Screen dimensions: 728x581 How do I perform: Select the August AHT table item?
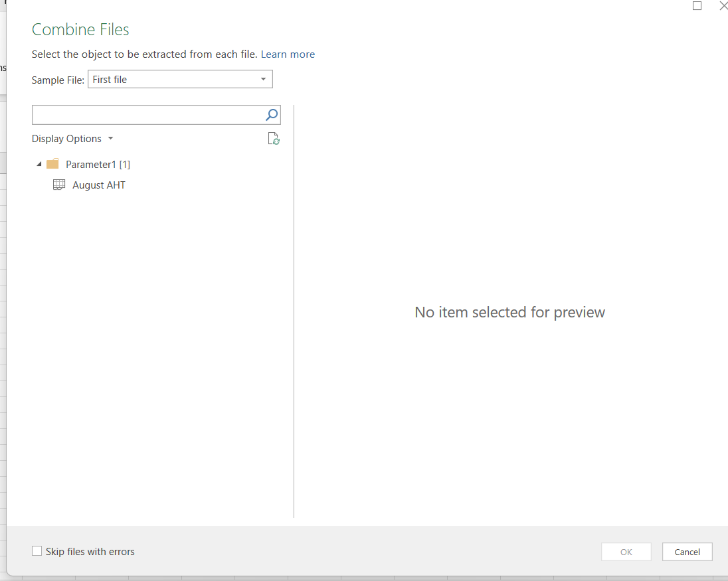coord(99,185)
